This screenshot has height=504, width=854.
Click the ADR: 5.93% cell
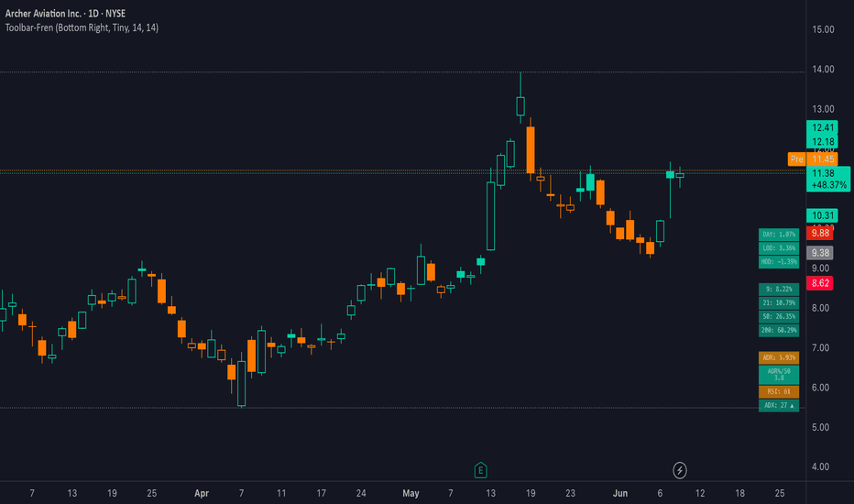pyautogui.click(x=779, y=357)
